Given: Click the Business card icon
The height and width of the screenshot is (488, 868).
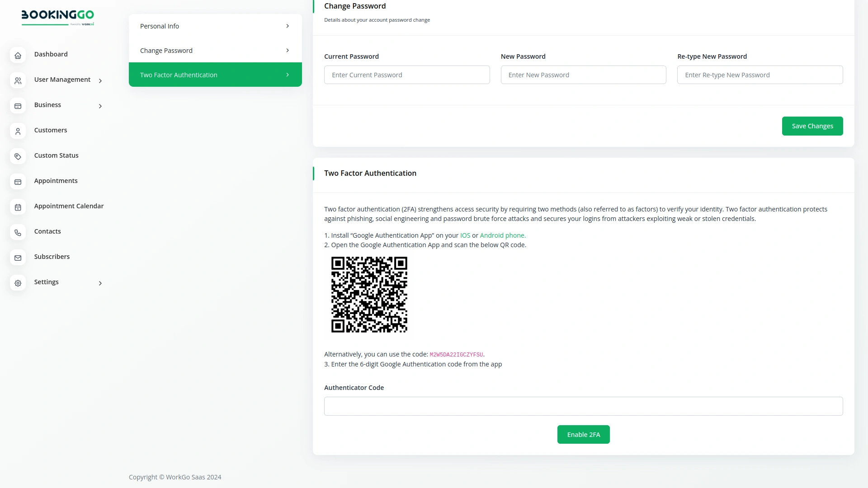Looking at the screenshot, I should click(18, 106).
